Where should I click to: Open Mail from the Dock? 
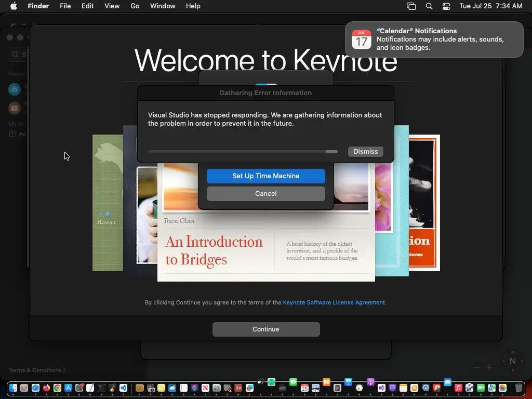pyautogui.click(x=447, y=382)
